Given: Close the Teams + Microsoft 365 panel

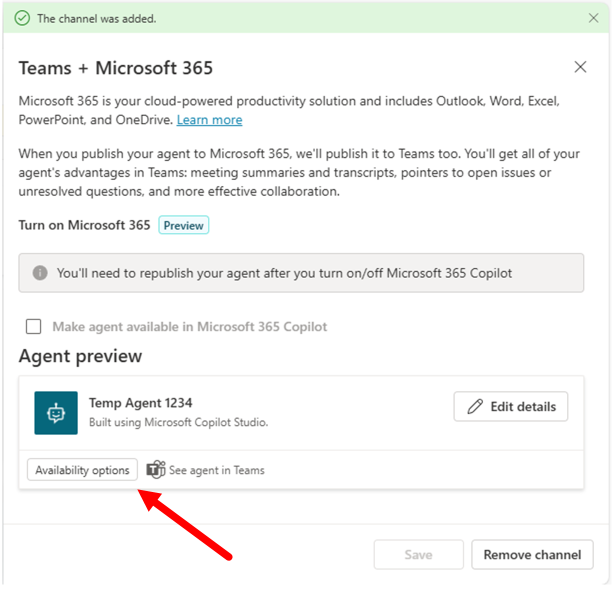Looking at the screenshot, I should 580,67.
